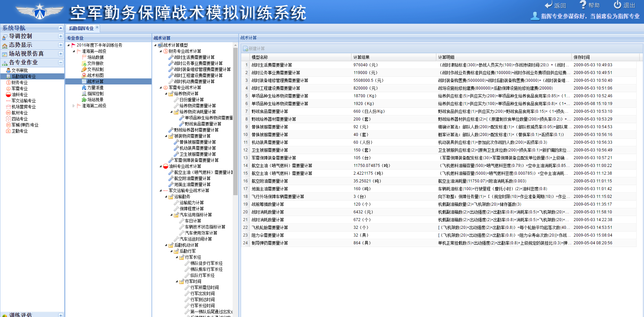Select the 财务专业 coin icon in sidebar
This screenshot has height=317, width=644.
[8, 82]
